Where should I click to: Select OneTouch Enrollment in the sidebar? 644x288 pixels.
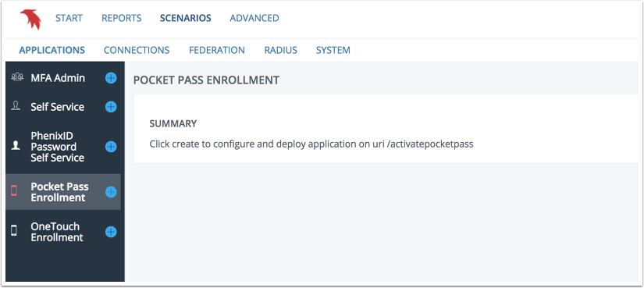click(57, 232)
